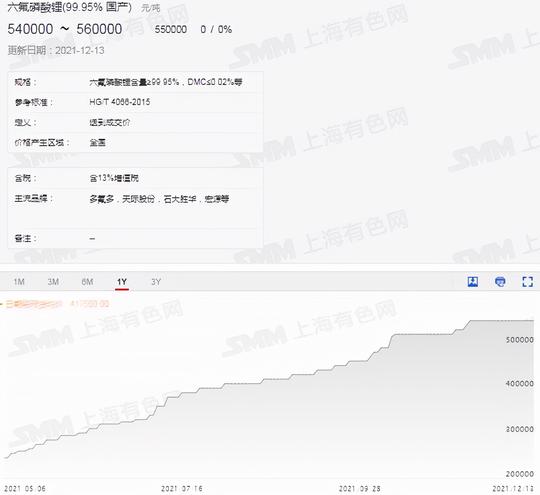Image resolution: width=540 pixels, height=495 pixels.
Task: Click x-axis date 2021 05 06
Action: [25, 488]
